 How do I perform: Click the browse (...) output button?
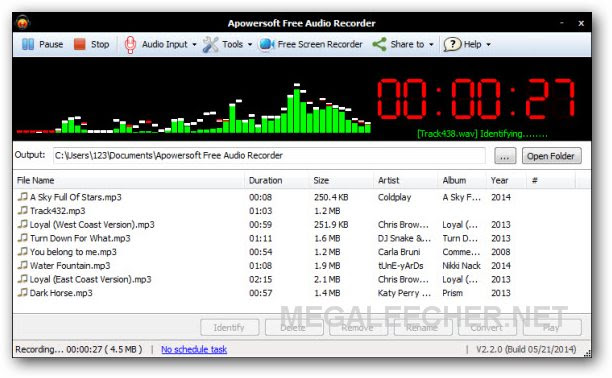[x=505, y=156]
